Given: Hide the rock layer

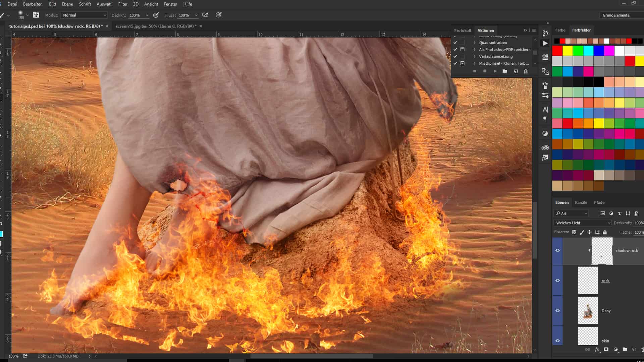Looking at the screenshot, I should 557,281.
